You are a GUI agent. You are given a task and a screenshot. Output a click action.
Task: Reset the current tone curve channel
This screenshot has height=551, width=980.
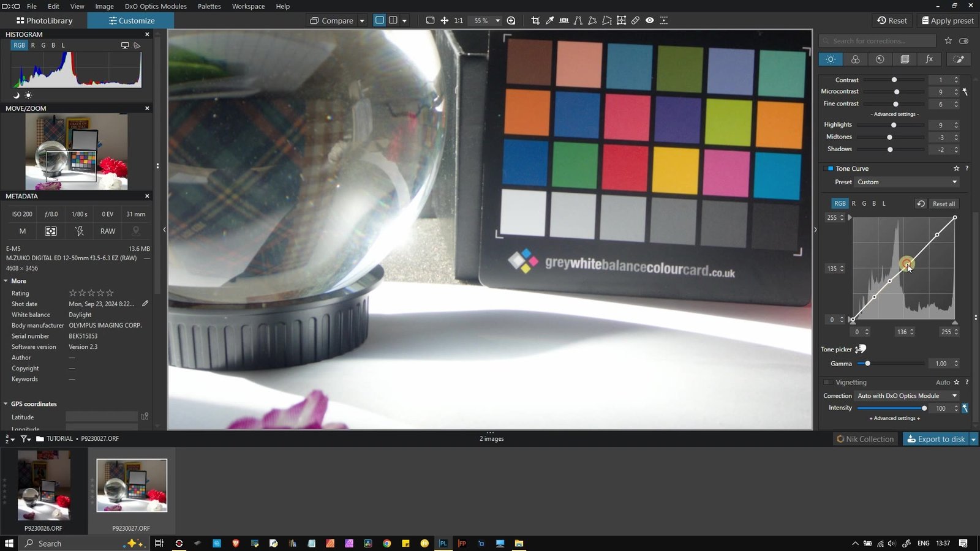(920, 203)
